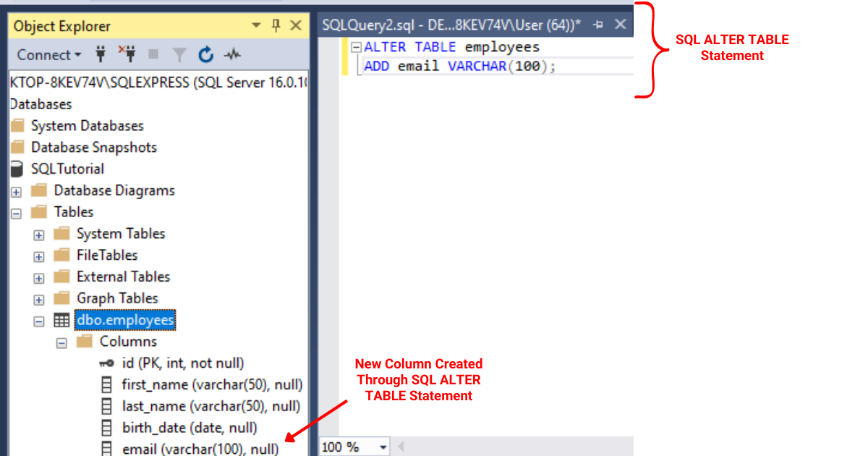The height and width of the screenshot is (456, 868).
Task: Select the External Tables folder
Action: click(x=123, y=276)
